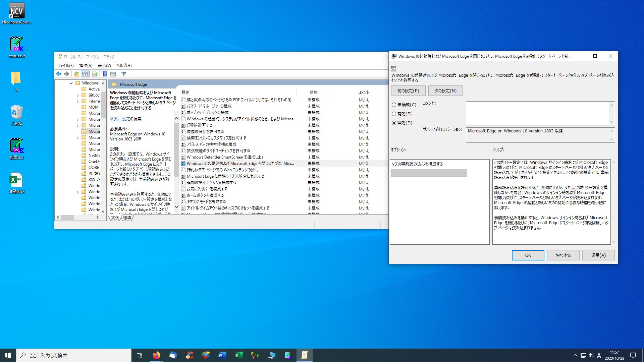The width and height of the screenshot is (644, 362).
Task: Click the 適用(A) button
Action: (x=598, y=255)
